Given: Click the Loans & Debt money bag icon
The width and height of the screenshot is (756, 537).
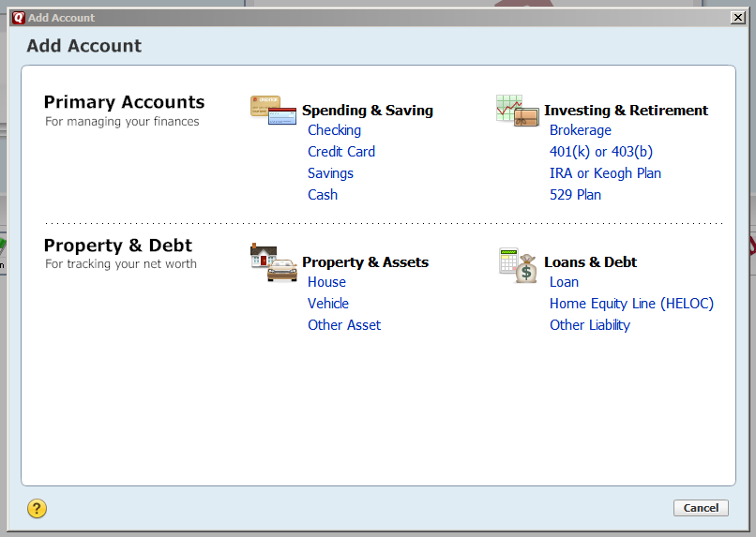Looking at the screenshot, I should pos(518,265).
